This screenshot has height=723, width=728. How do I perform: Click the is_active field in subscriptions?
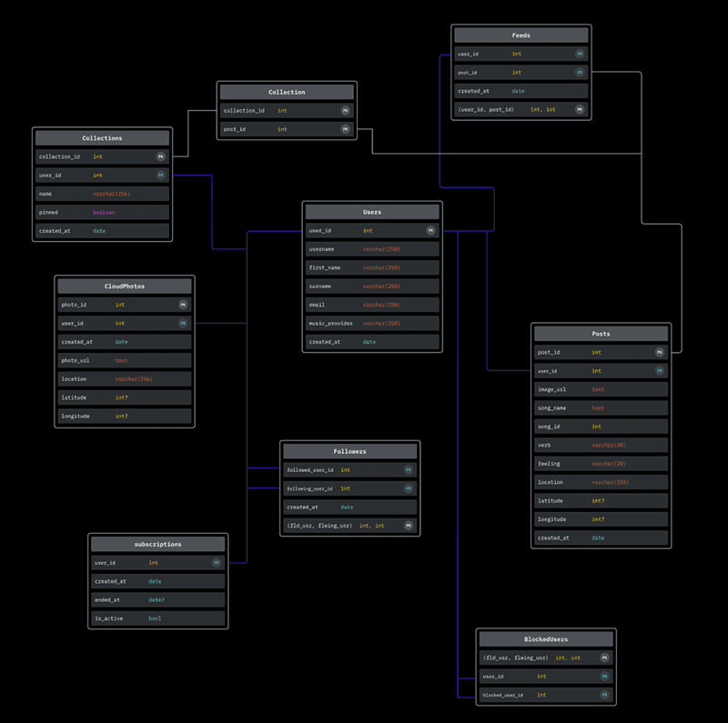(x=157, y=618)
